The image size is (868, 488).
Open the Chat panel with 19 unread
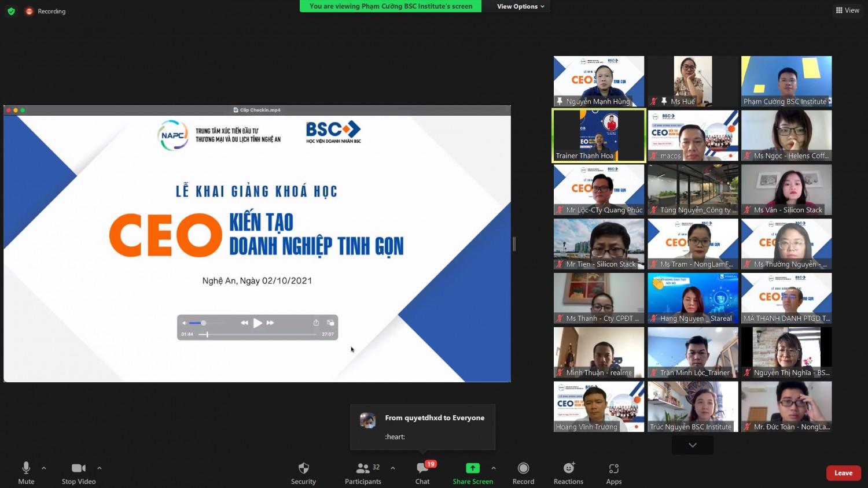click(422, 468)
